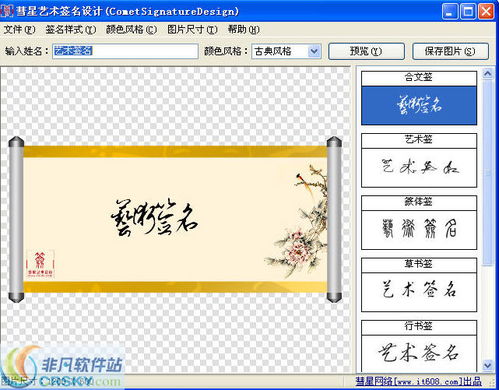This screenshot has width=499, height=390.
Task: Click the 预览 preview button
Action: click(366, 51)
